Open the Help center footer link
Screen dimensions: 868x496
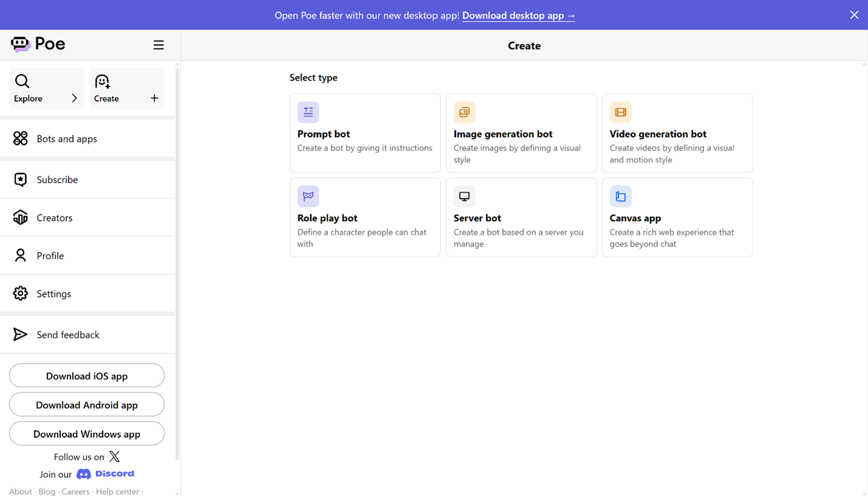[x=117, y=491]
